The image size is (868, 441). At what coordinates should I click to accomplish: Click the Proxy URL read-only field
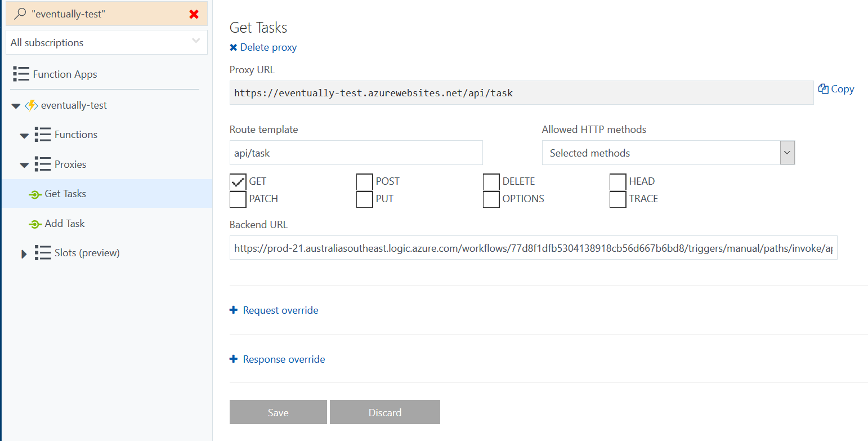click(x=522, y=92)
